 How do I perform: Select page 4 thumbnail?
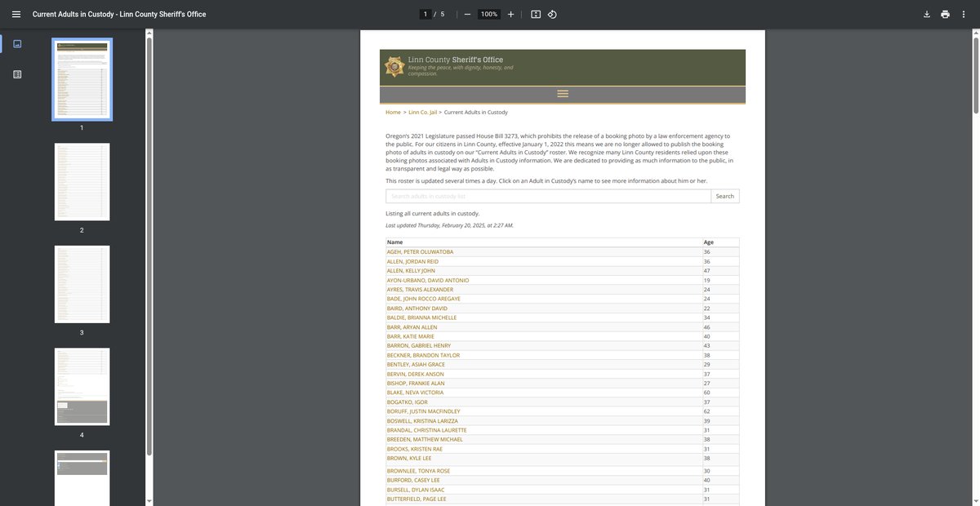(82, 387)
